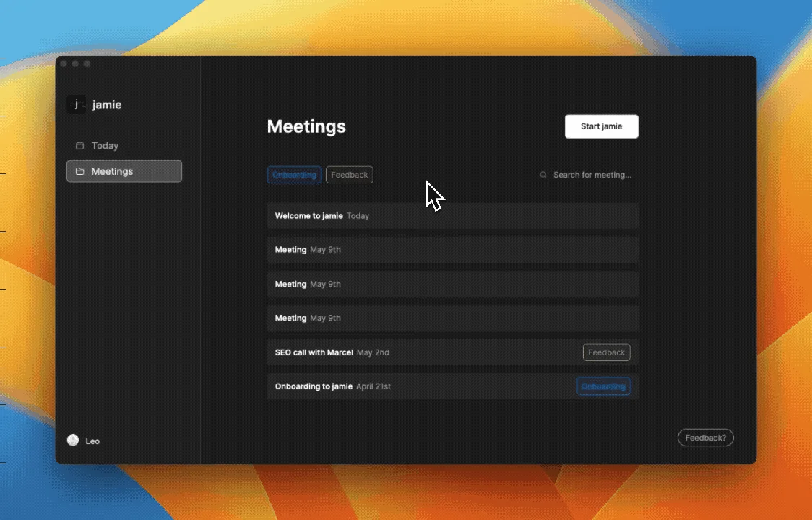
Task: Click the Search for meeting field
Action: pyautogui.click(x=592, y=174)
